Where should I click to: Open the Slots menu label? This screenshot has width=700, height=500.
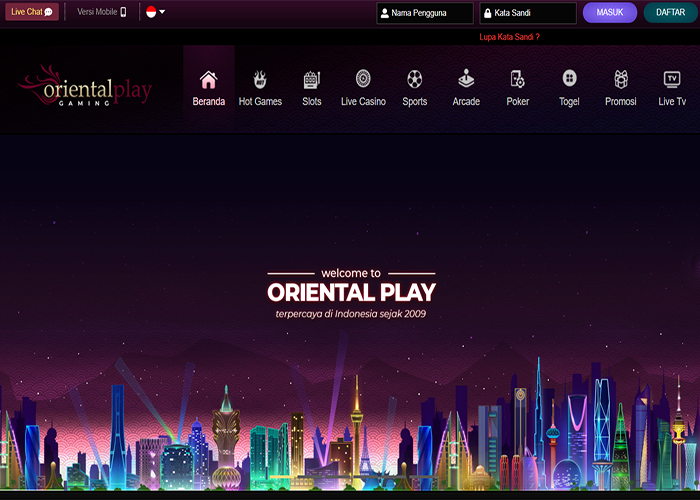click(312, 102)
